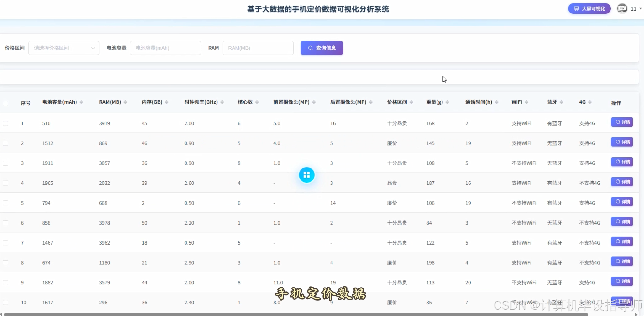Click the search icon inside 查询信息 button
644x316 pixels.
(310, 48)
